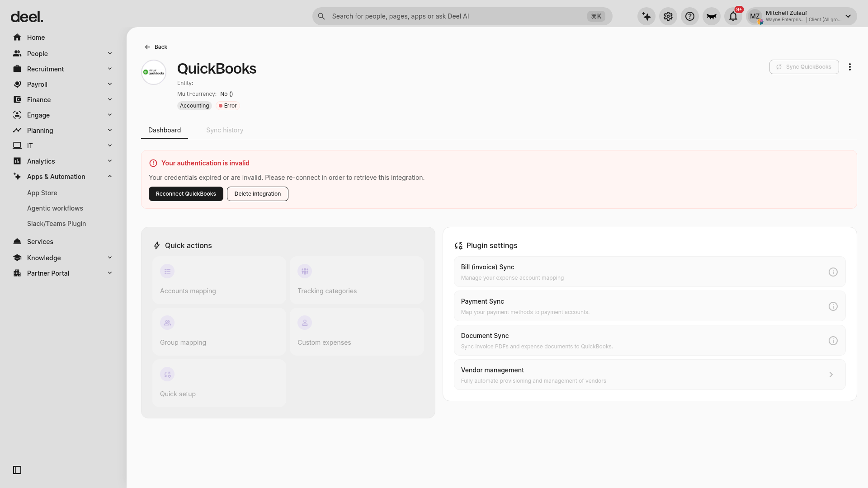Click the IT laptop icon in sidebar
This screenshot has width=868, height=488.
(17, 145)
